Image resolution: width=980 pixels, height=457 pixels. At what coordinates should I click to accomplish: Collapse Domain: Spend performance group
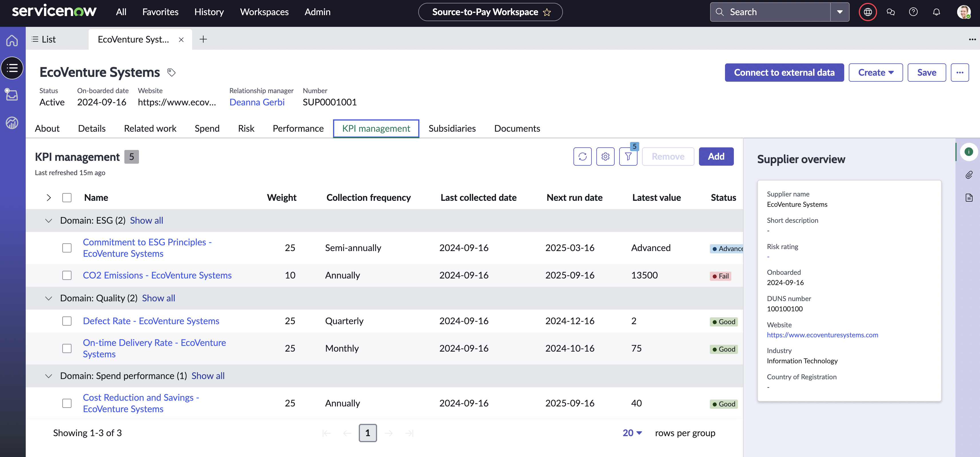(x=48, y=376)
